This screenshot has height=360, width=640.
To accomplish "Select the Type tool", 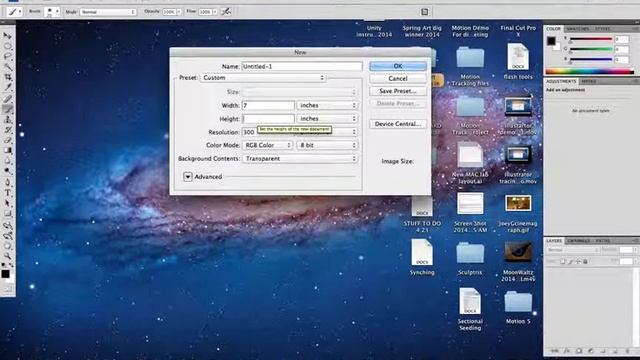I will tap(7, 193).
